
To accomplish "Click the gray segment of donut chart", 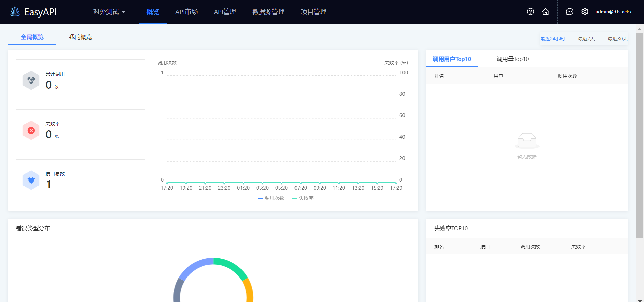I will tap(178, 291).
